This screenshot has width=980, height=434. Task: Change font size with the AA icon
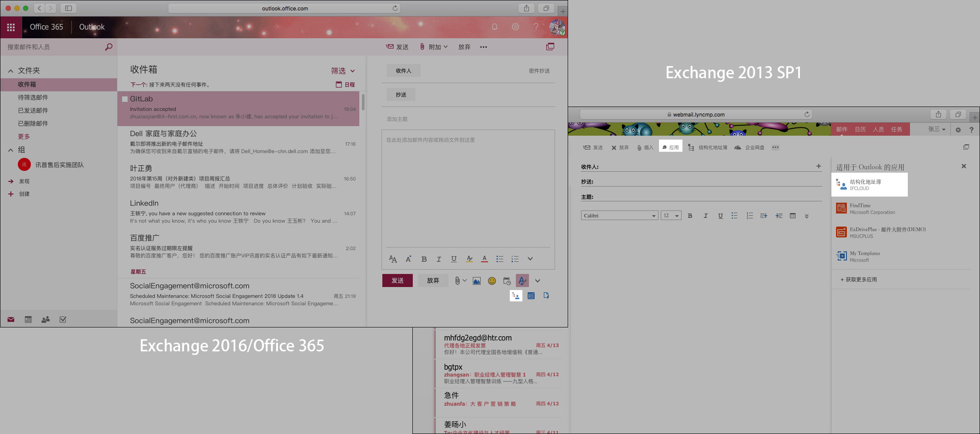(x=393, y=259)
